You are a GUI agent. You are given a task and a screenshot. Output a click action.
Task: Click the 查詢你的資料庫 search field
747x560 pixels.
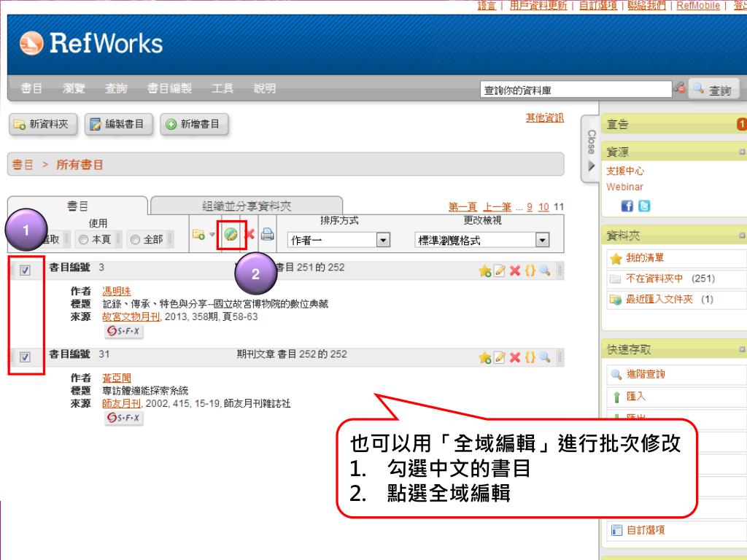[x=576, y=90]
